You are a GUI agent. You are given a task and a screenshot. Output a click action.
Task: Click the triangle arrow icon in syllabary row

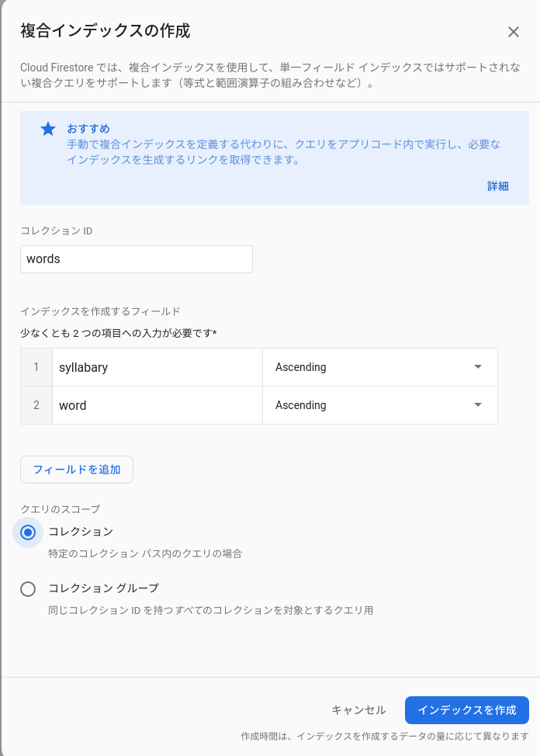click(478, 367)
